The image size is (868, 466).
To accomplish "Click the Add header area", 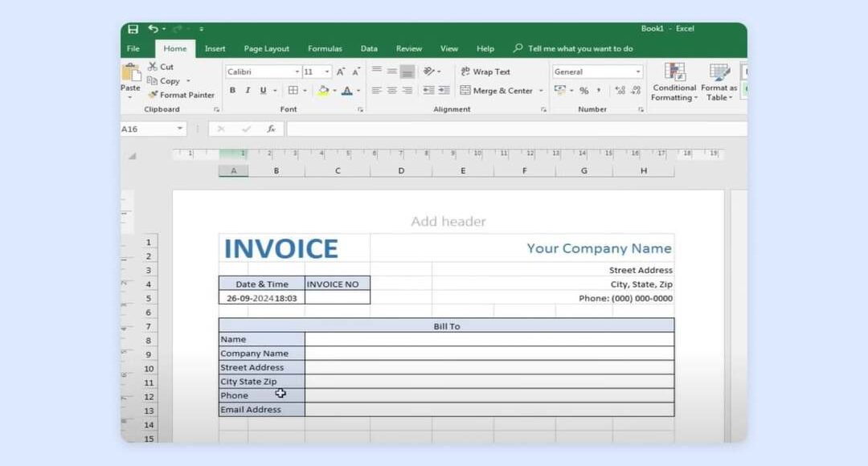I will (x=448, y=222).
